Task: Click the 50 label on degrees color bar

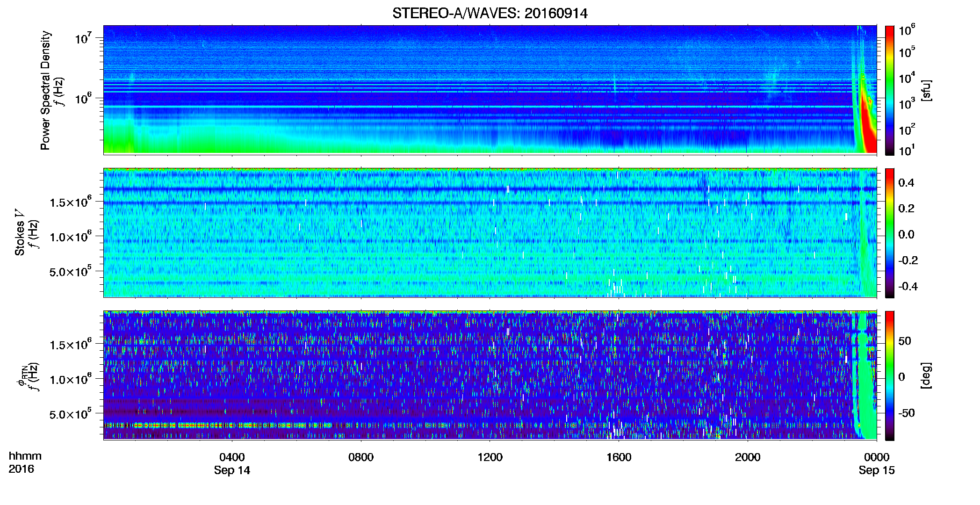Action: [x=905, y=341]
